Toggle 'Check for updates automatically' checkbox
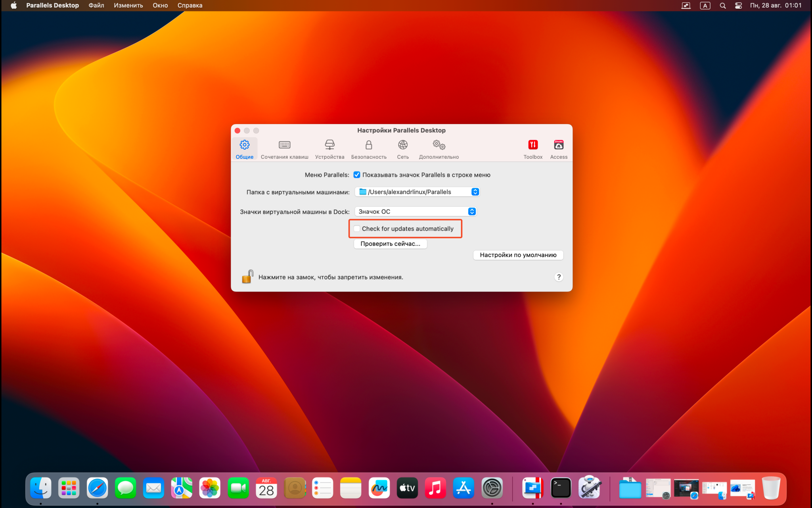The image size is (812, 508). (x=356, y=228)
